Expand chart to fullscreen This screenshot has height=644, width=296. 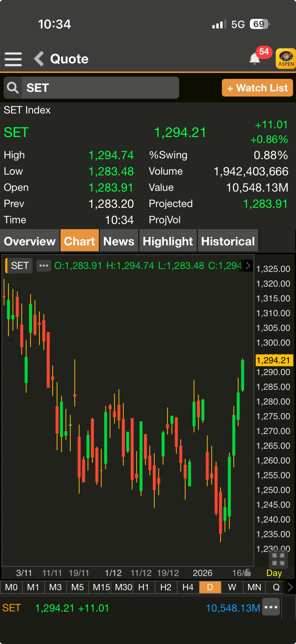point(278,559)
